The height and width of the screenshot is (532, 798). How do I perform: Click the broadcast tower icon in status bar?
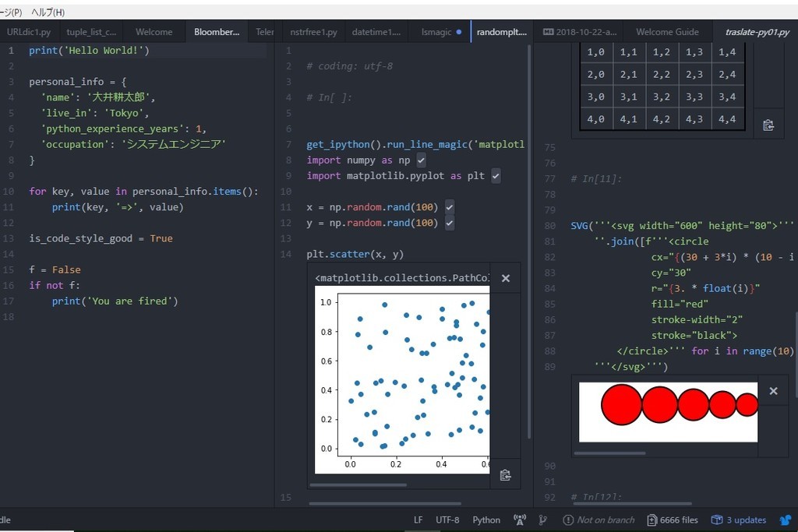520,520
